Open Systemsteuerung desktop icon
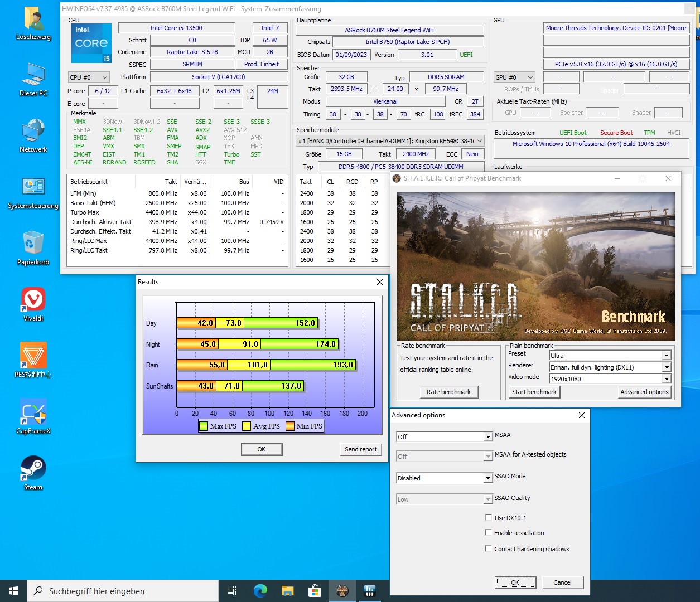700x602 pixels. coord(33,192)
